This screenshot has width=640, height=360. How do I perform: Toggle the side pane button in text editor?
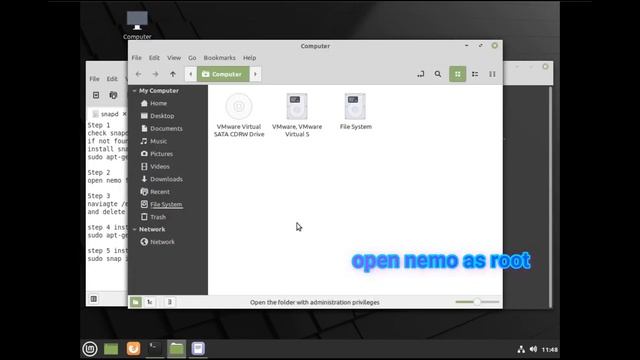tap(93, 299)
